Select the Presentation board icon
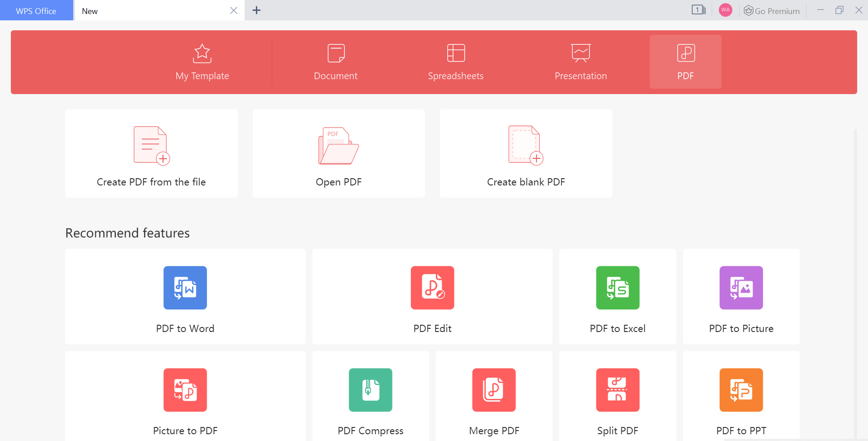Screen dimensions: 868x441 (581, 53)
